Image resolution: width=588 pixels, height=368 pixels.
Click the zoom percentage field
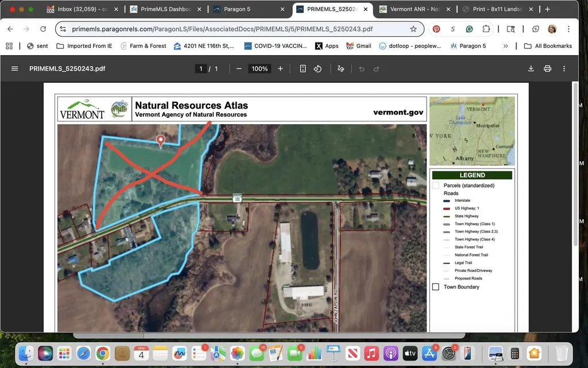coord(260,68)
